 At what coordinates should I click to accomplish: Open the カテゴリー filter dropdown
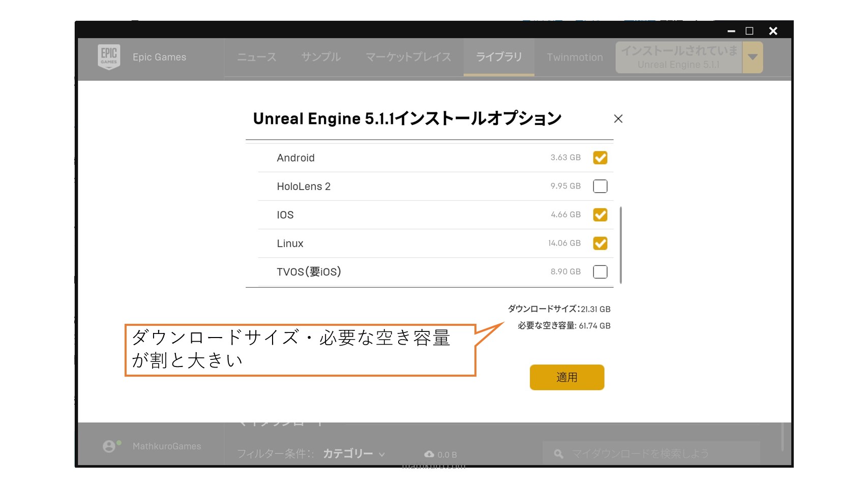click(354, 453)
